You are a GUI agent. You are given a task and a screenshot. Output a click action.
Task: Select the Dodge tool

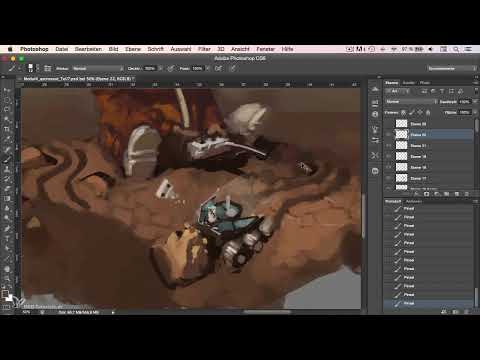coord(7,219)
